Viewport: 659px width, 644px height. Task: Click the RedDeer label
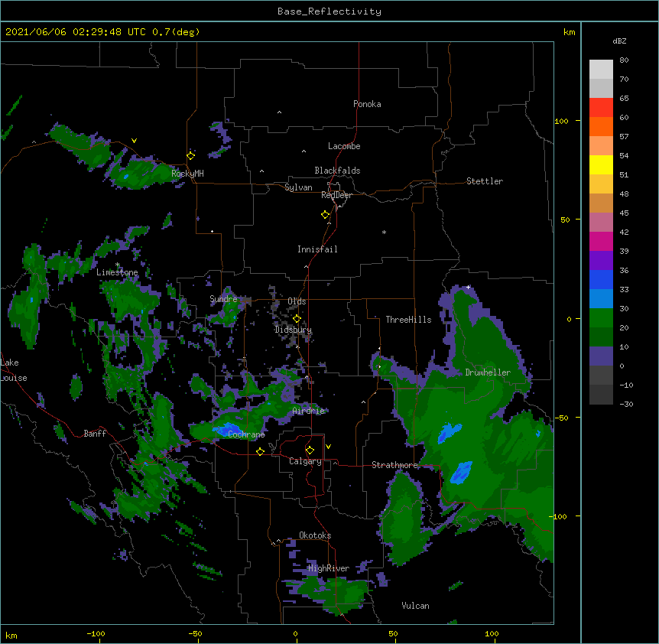pos(336,195)
